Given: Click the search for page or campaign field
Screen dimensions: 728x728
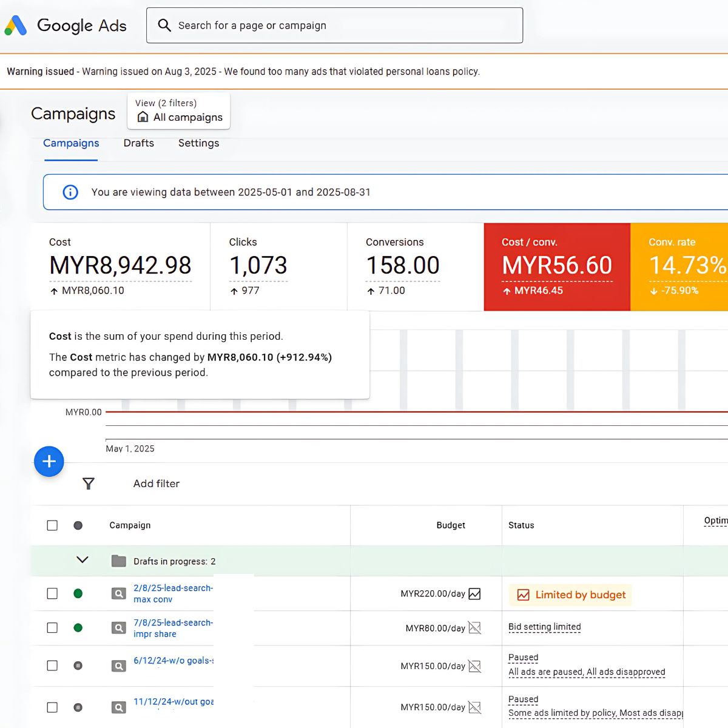Looking at the screenshot, I should point(334,25).
